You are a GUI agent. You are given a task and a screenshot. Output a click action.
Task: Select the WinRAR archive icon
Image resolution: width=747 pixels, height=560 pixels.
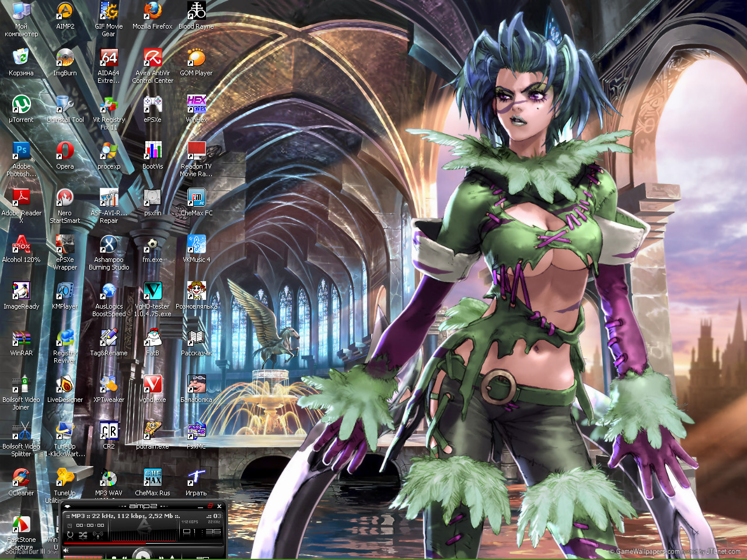[21, 338]
